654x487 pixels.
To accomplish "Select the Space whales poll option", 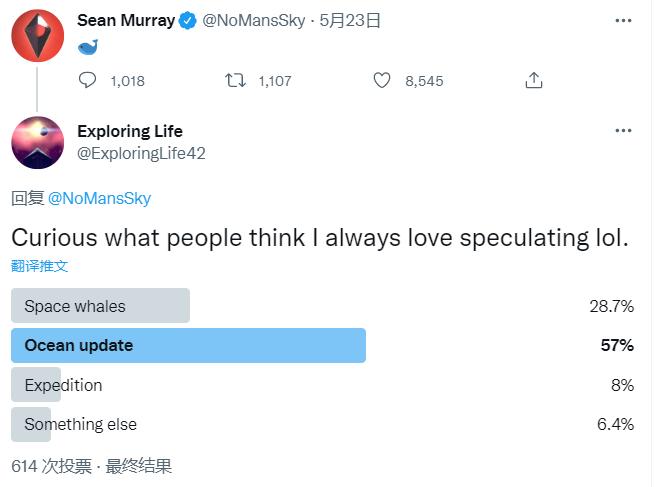I will pos(100,306).
